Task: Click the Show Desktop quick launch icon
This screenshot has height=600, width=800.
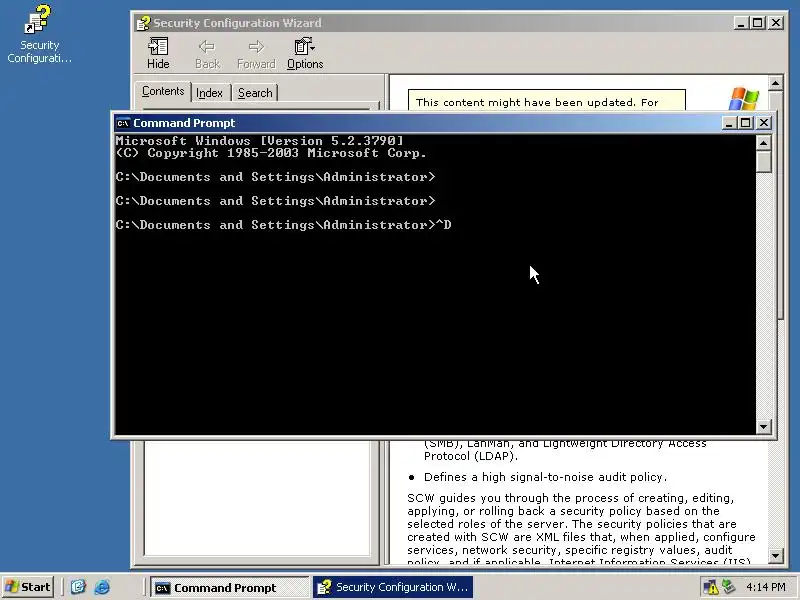Action: pos(78,587)
